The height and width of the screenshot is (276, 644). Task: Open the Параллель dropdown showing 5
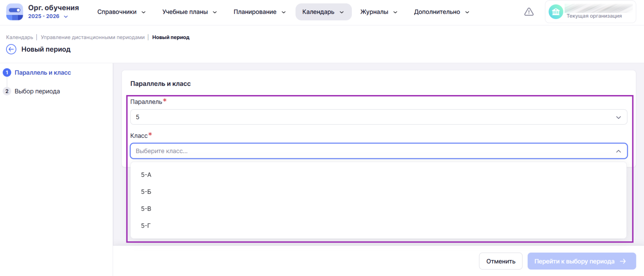coord(379,117)
